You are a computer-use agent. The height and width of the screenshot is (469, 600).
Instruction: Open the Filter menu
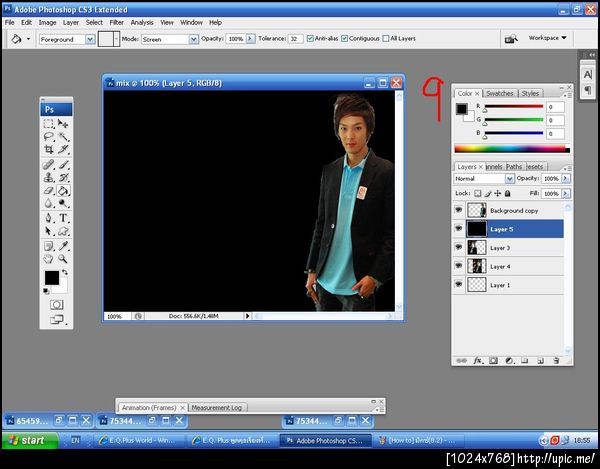click(x=117, y=23)
